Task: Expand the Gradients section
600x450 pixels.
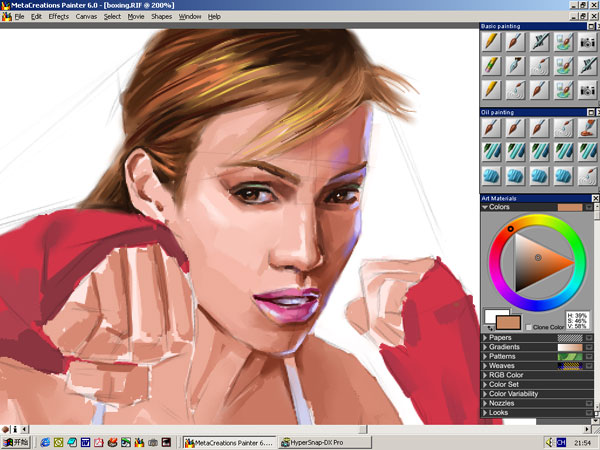Action: 485,347
